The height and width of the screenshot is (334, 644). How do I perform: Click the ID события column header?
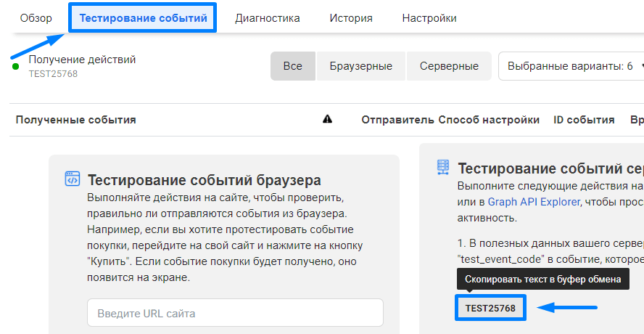[584, 120]
